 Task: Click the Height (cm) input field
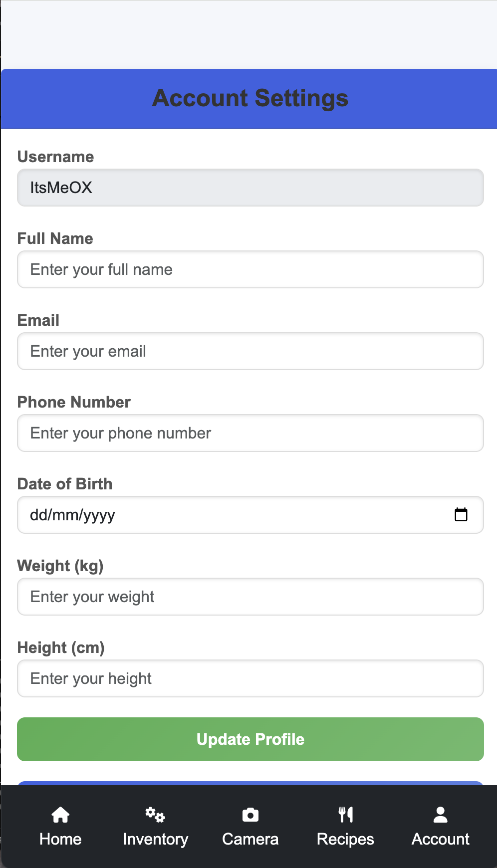coord(250,678)
